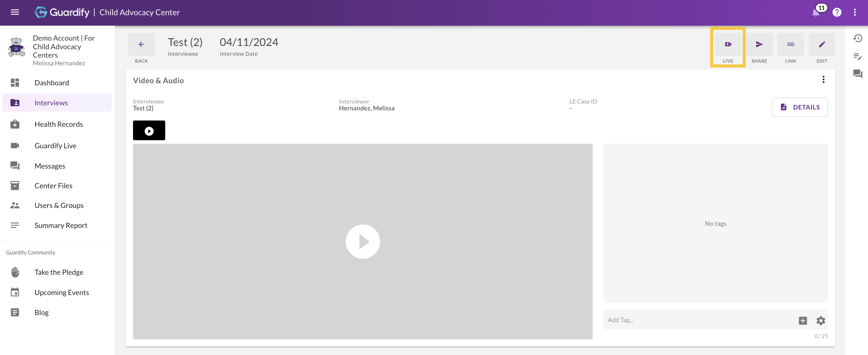Open the notifications bell

pos(816,13)
